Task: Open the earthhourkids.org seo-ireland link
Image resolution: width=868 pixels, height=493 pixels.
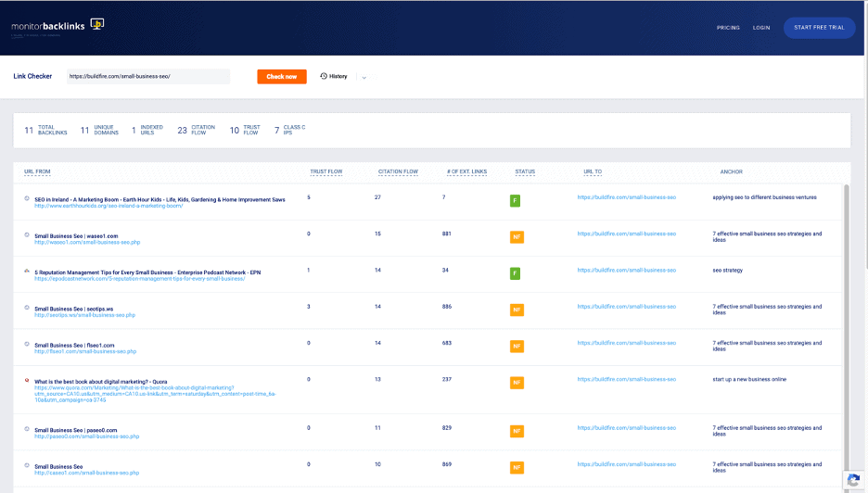Action: (x=108, y=206)
